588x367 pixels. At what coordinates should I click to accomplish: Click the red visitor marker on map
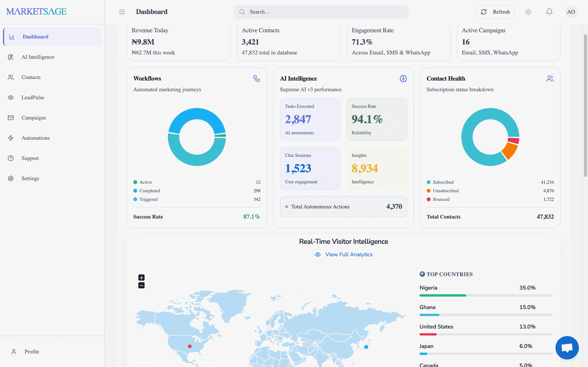pyautogui.click(x=190, y=346)
